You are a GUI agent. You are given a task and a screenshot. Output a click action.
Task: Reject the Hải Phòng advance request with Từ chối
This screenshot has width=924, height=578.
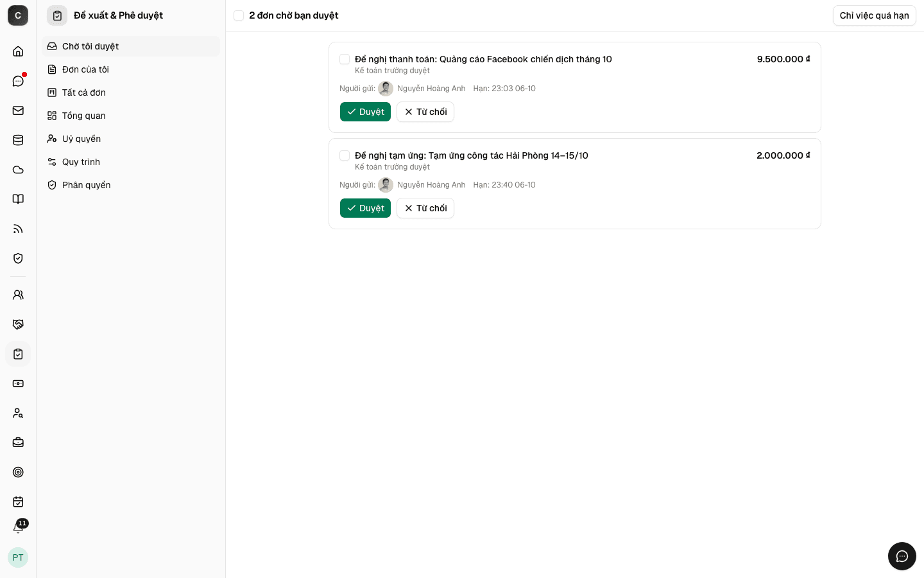[425, 208]
